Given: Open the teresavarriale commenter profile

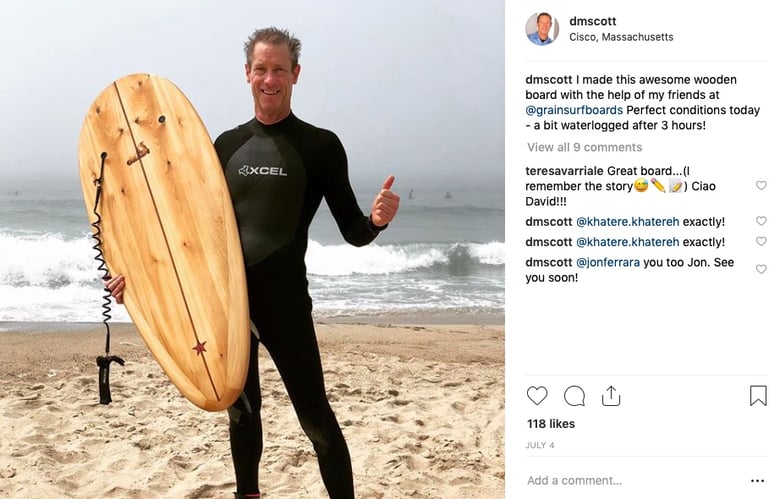Looking at the screenshot, I should tap(564, 171).
